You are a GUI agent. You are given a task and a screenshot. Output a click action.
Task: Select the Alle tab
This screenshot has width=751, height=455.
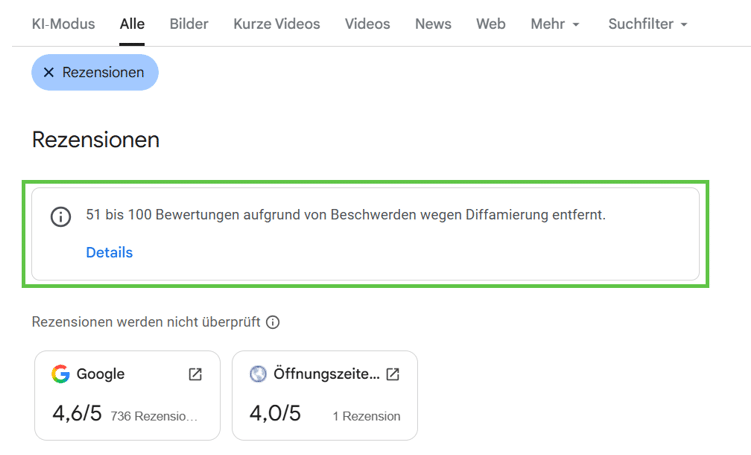(132, 24)
